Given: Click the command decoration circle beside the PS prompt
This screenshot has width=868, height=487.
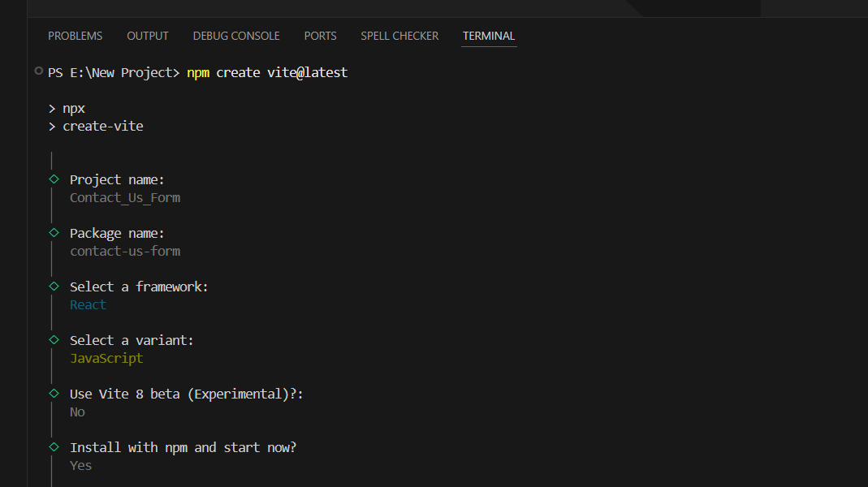Looking at the screenshot, I should coord(39,71).
